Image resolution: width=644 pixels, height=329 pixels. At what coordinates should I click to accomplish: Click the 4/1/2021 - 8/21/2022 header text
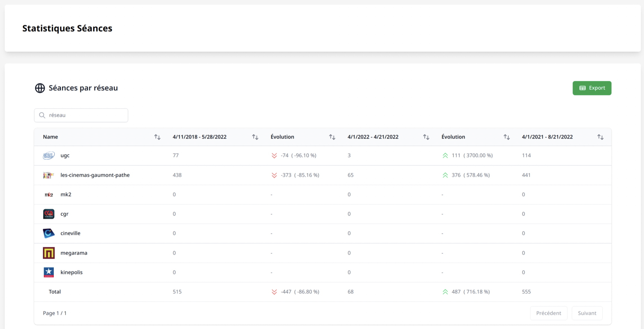point(547,137)
